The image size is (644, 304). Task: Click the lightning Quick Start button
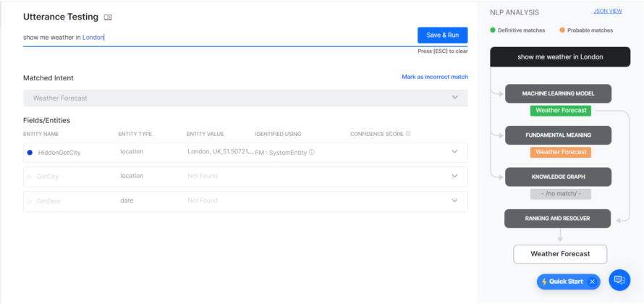[x=562, y=282]
